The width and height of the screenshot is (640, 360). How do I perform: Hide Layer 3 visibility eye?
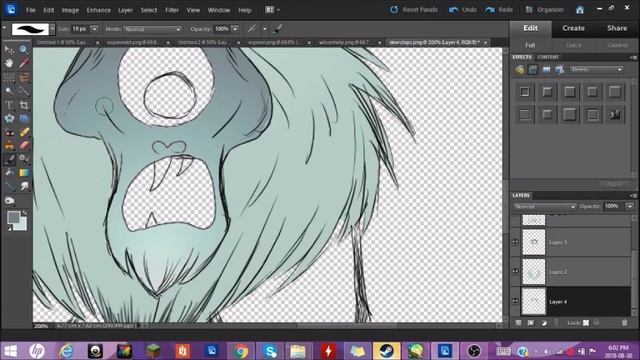point(515,242)
